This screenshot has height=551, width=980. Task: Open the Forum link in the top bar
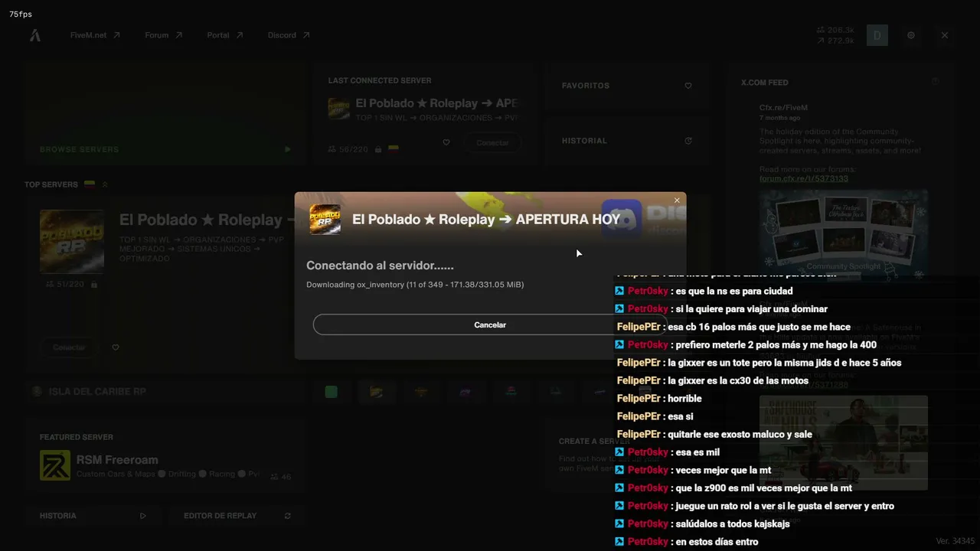coord(163,35)
